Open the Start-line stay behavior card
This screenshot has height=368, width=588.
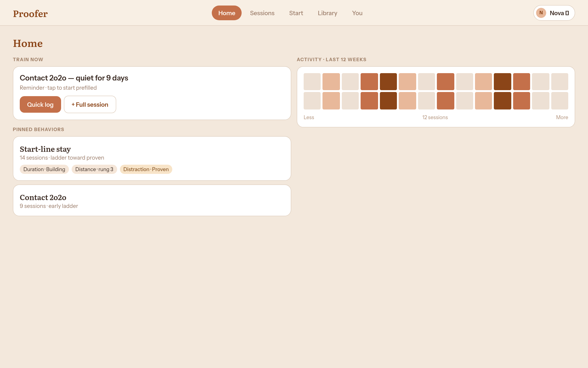point(152,158)
